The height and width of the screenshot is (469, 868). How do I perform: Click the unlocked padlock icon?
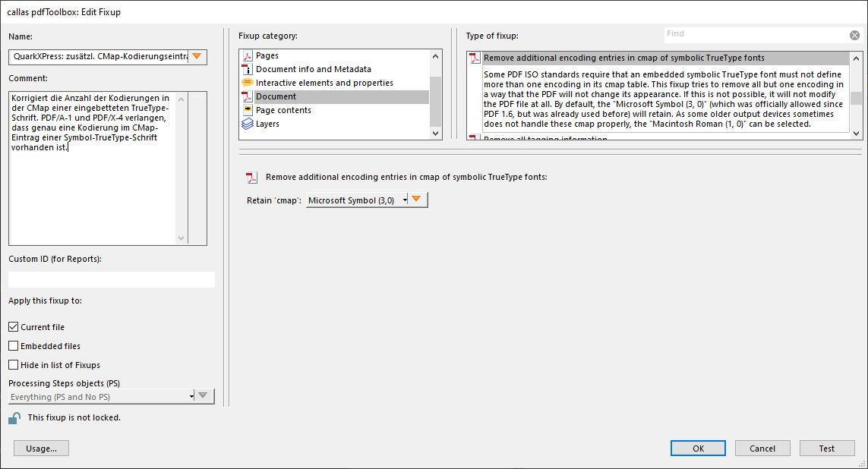pos(14,418)
